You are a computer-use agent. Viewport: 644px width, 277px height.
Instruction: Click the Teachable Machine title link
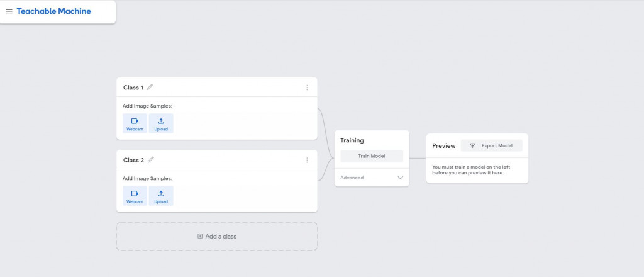(x=53, y=11)
